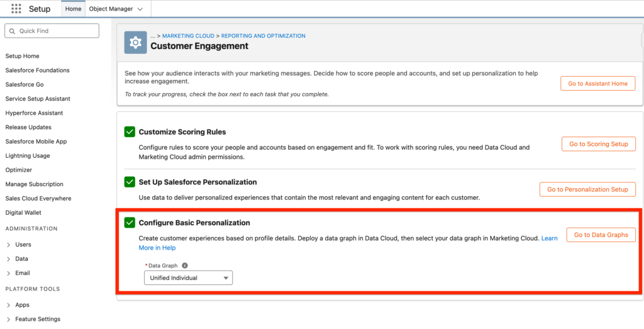644x329 pixels.
Task: Open the Object Manager tab dropdown arrow
Action: [140, 9]
